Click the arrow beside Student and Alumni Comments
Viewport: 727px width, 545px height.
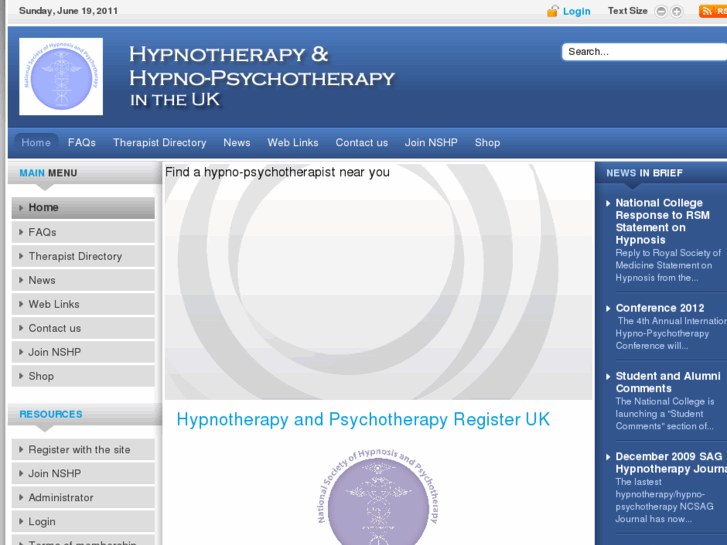pyautogui.click(x=608, y=377)
